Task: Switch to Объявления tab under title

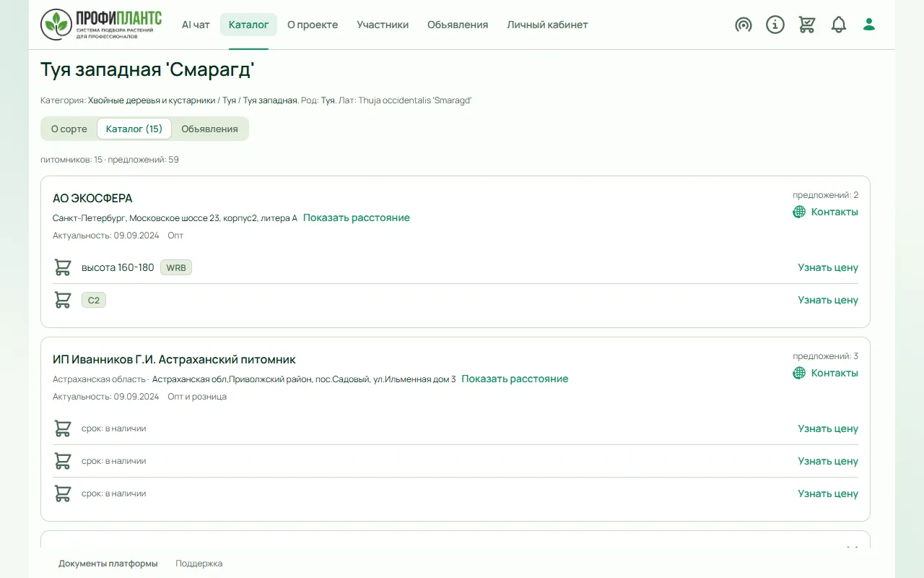Action: pos(209,129)
